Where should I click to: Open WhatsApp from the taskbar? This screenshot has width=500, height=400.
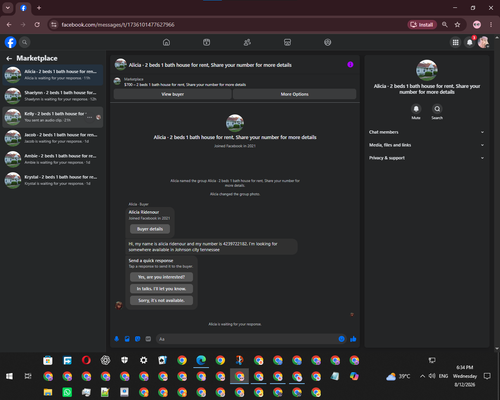click(67, 392)
